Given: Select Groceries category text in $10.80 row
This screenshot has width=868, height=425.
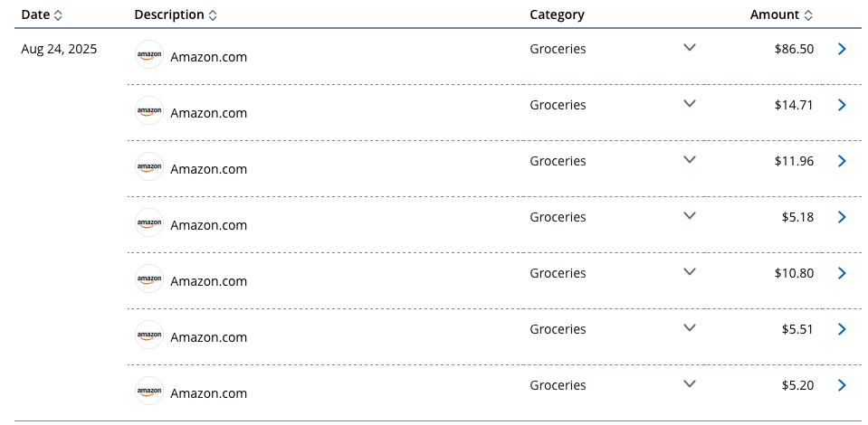Looking at the screenshot, I should coord(558,273).
